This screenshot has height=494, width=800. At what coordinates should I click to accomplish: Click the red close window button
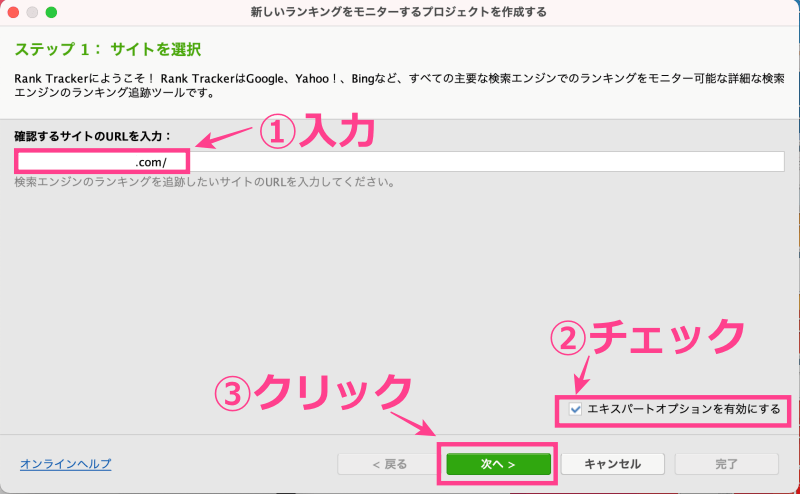tap(13, 12)
